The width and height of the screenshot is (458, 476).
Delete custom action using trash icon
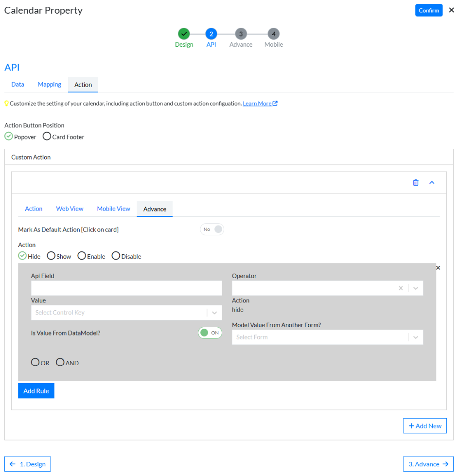tap(416, 182)
